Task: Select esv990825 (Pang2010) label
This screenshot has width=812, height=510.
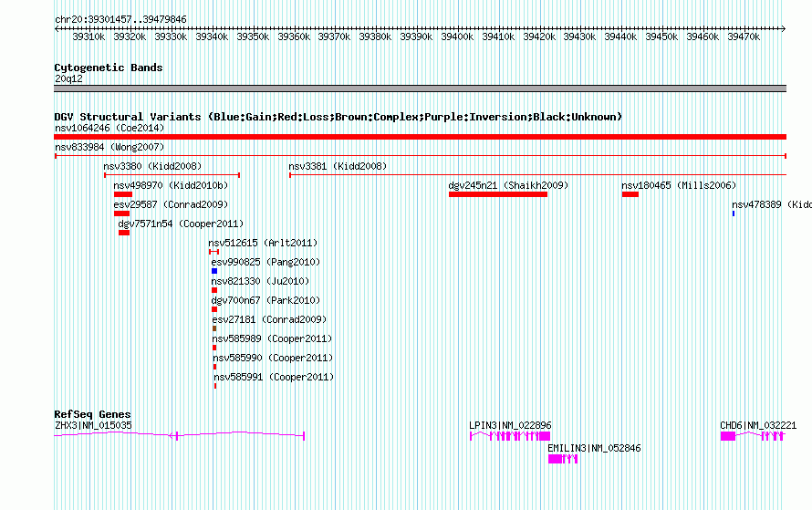Action: 265,262
